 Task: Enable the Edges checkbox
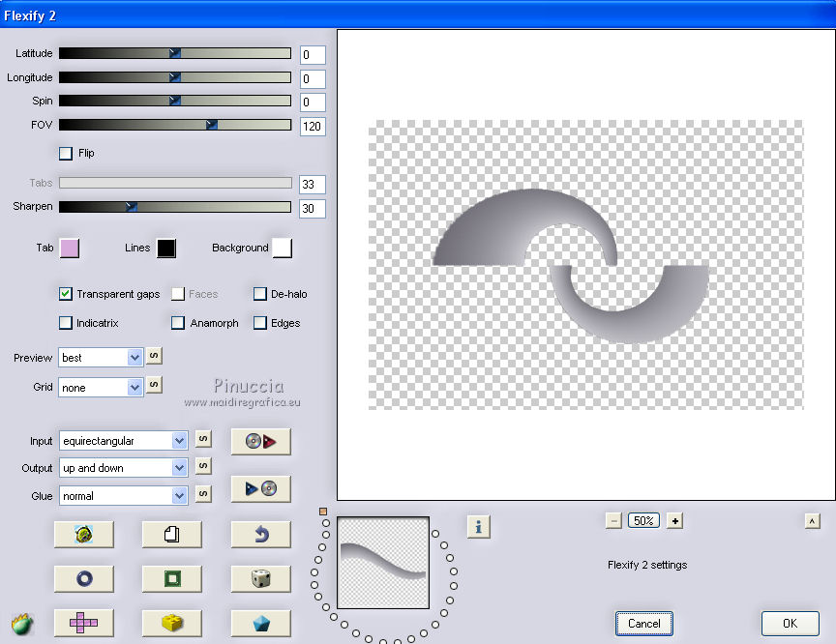tap(259, 323)
